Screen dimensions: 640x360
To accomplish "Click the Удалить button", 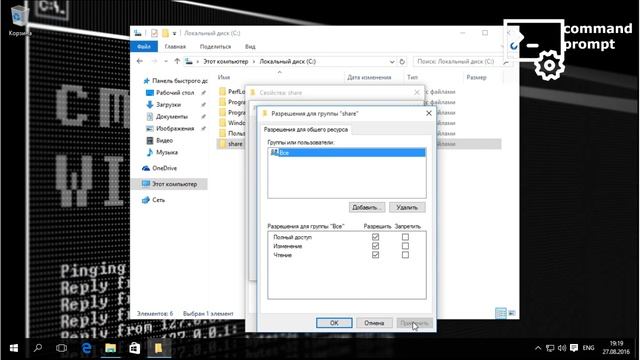I will click(407, 207).
